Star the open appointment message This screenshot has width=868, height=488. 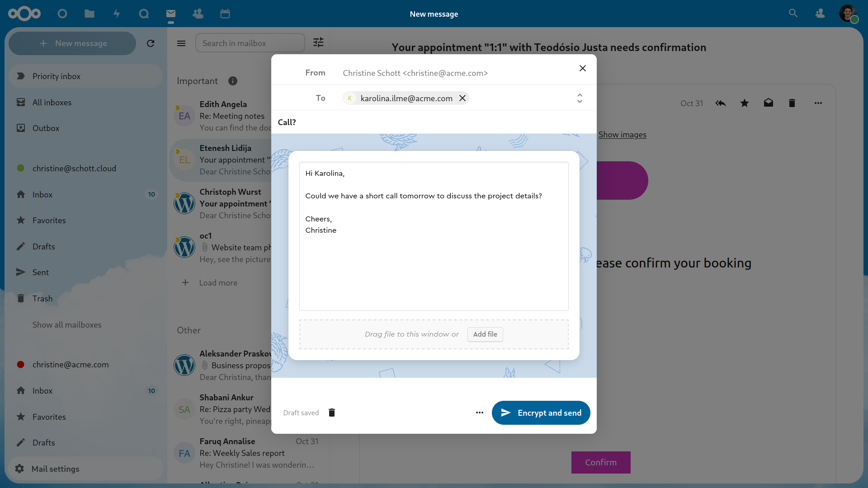(744, 103)
